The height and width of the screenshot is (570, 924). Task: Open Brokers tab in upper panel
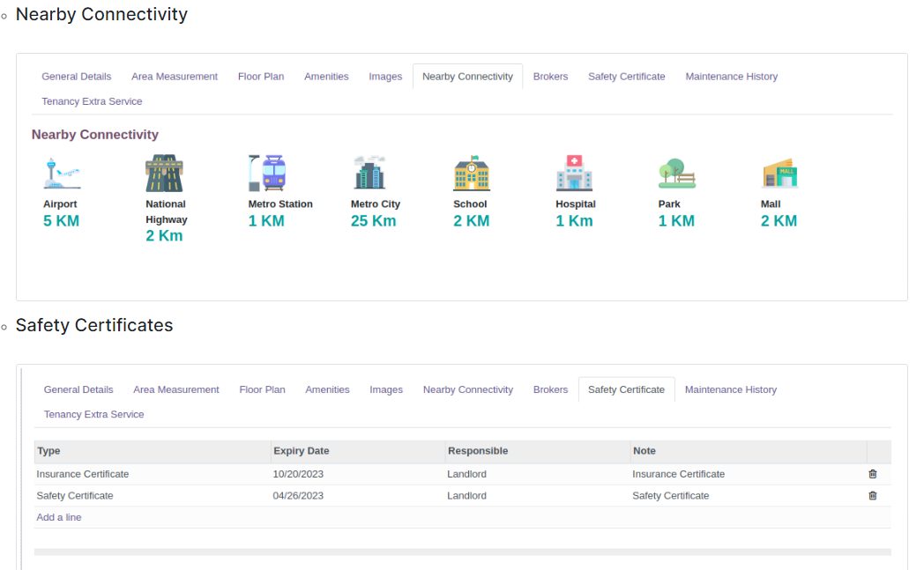tap(550, 77)
